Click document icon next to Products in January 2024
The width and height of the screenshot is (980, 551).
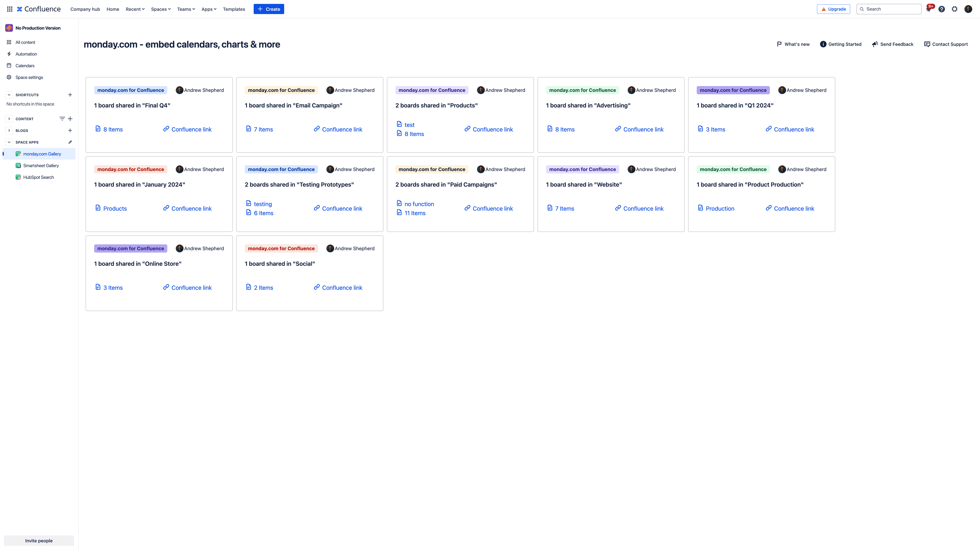[x=98, y=208]
